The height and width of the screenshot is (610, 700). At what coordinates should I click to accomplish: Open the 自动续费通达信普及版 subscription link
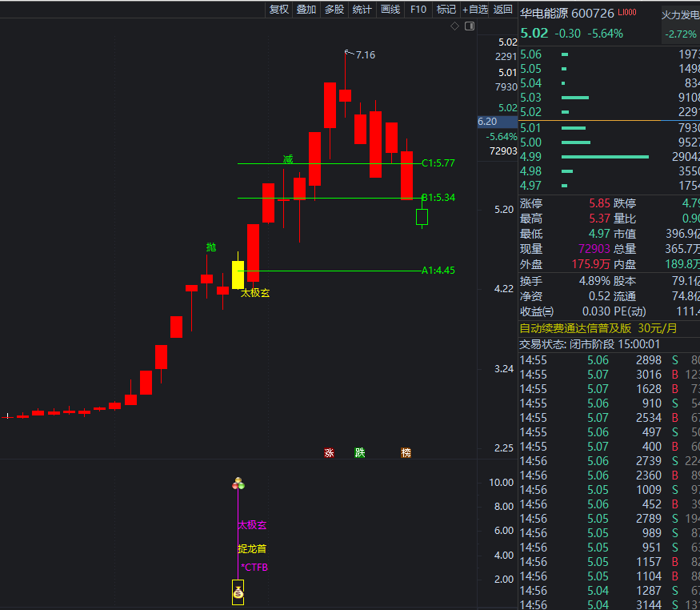[575, 328]
